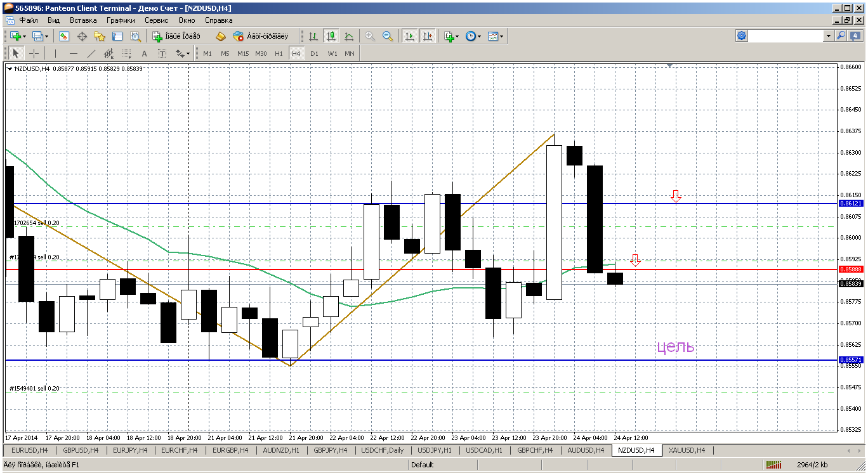
Task: Open the Вставка menu
Action: point(83,20)
